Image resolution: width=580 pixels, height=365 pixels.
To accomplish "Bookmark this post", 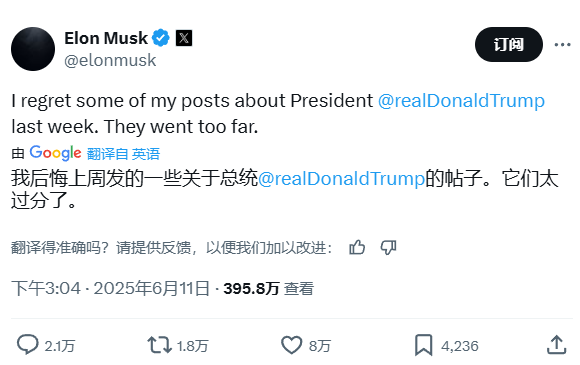I will point(424,345).
